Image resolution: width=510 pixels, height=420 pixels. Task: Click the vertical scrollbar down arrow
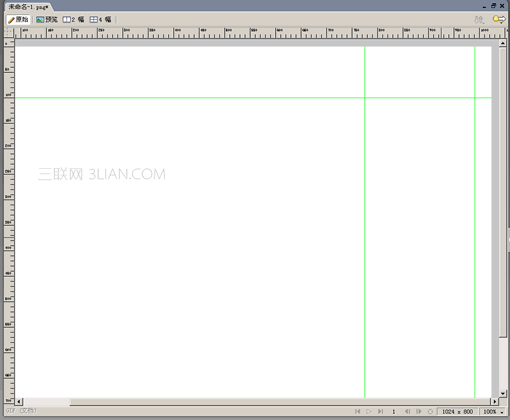pos(503,394)
